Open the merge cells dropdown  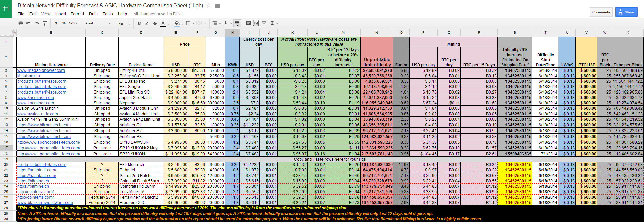coord(200,23)
